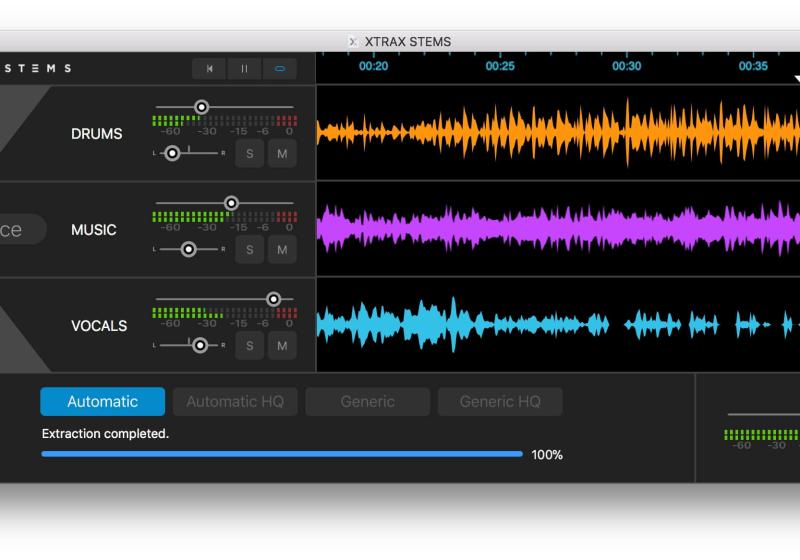Click the blue VOCALS waveform
800x560 pixels.
coord(555,323)
